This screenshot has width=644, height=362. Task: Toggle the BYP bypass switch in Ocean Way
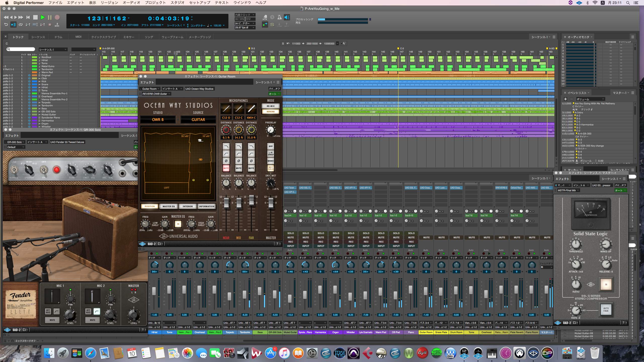[271, 146]
